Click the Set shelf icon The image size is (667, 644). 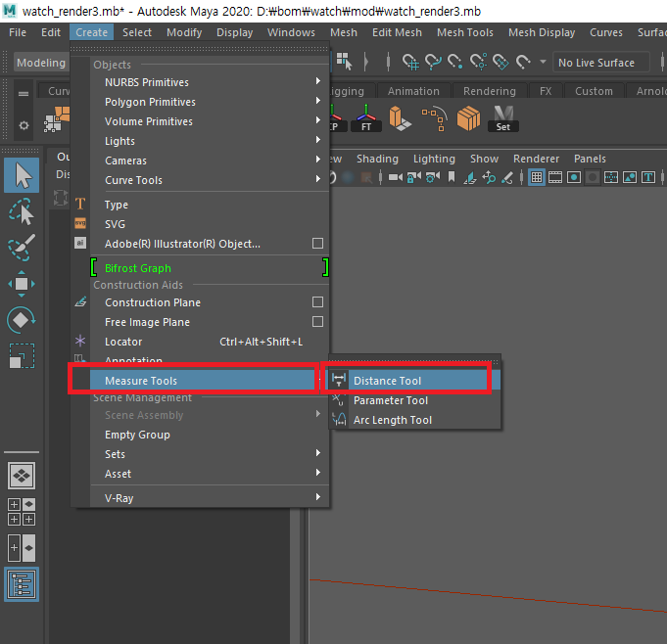tap(502, 118)
